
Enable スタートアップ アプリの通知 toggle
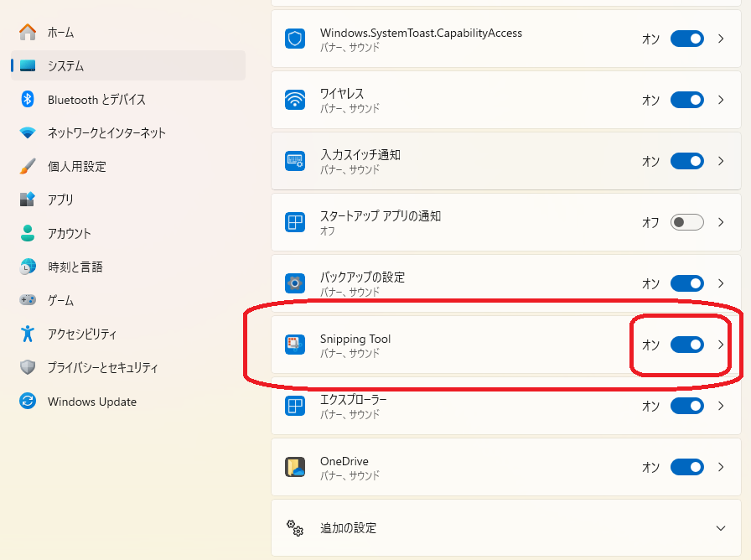click(x=686, y=222)
